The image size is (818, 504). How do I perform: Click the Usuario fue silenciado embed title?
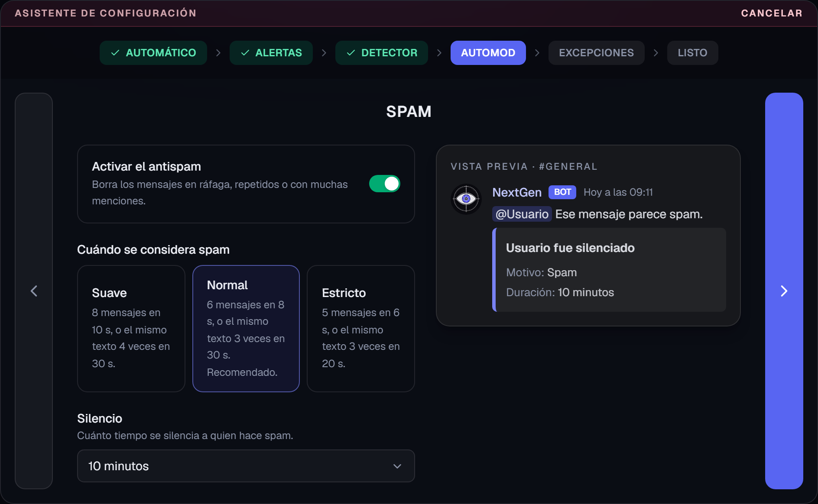[570, 248]
